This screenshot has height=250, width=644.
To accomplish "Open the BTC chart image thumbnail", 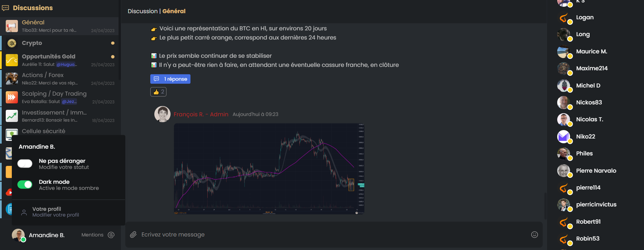I will [269, 169].
